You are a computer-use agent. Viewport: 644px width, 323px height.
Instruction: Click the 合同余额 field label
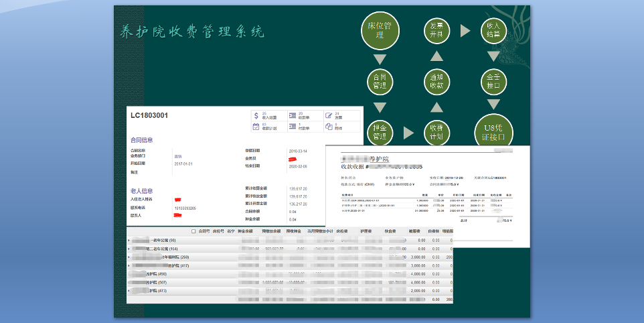(x=252, y=211)
